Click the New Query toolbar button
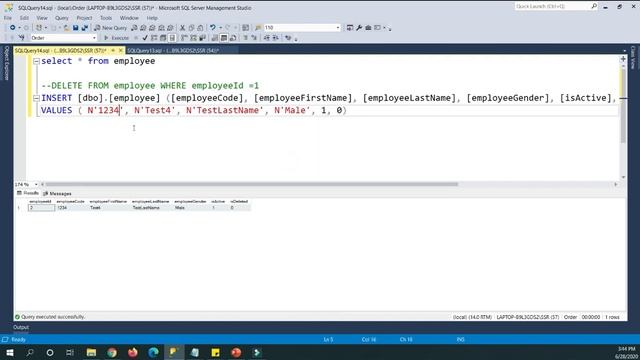Screen dimensions: 640x360 tap(110, 28)
